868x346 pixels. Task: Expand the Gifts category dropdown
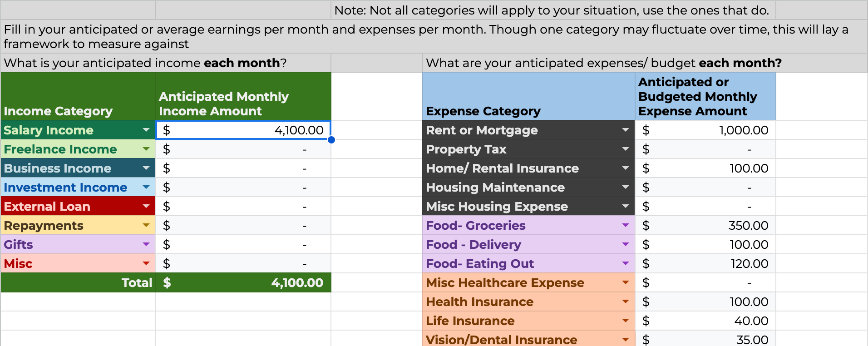point(146,245)
